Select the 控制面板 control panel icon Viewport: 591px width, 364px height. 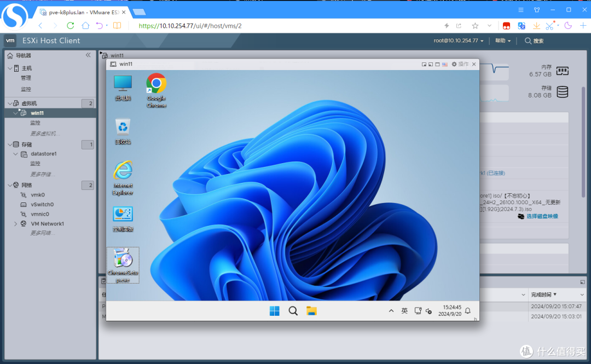click(x=123, y=219)
